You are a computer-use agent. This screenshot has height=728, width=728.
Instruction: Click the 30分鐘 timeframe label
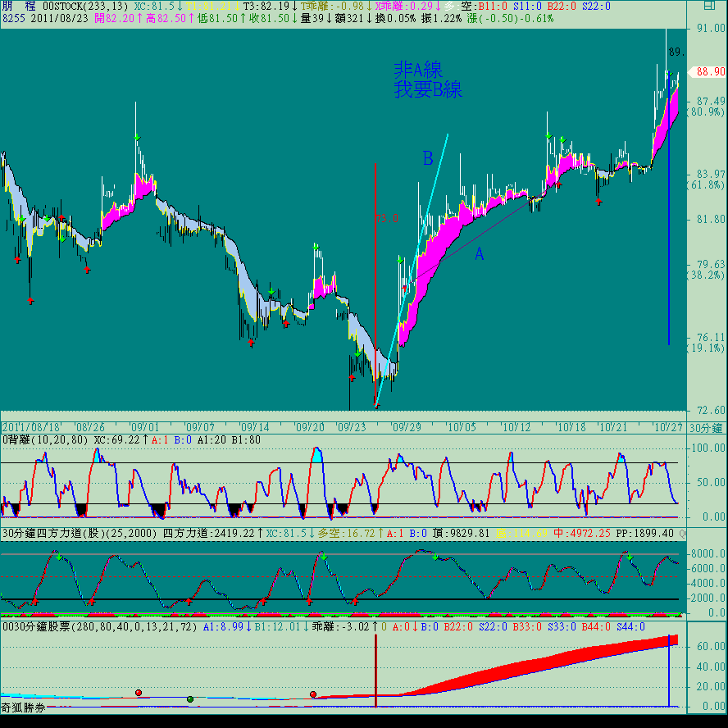[x=706, y=428]
